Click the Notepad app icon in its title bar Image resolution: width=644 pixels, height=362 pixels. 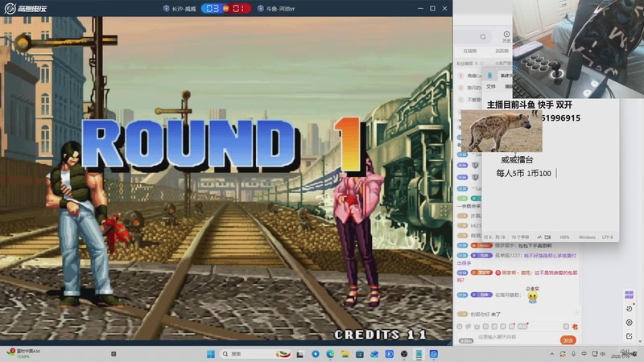point(489,76)
